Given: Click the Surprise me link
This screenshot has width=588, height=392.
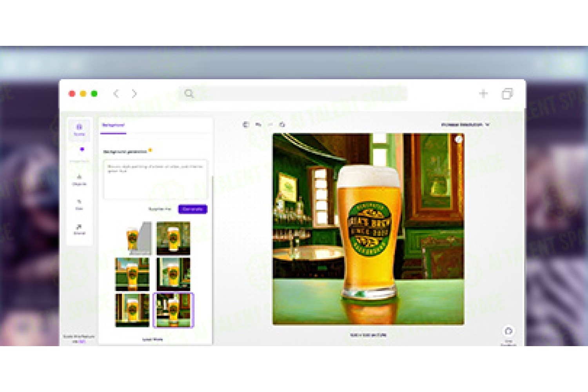Looking at the screenshot, I should pos(160,209).
